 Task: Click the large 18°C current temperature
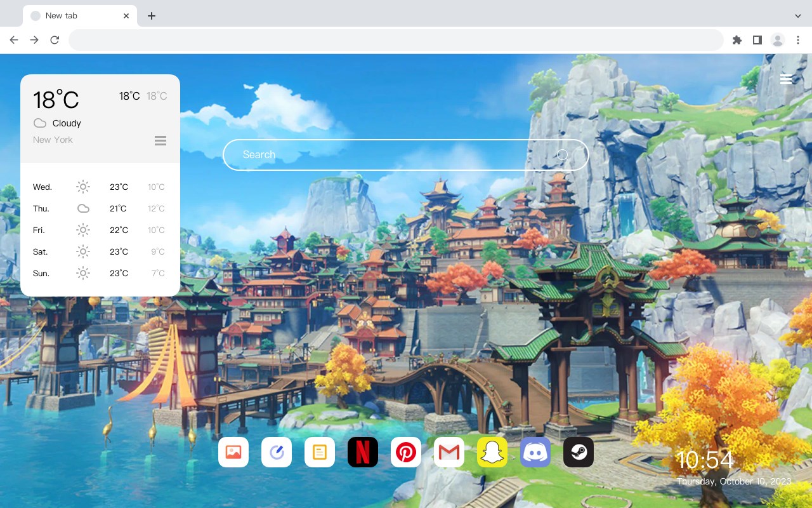(x=56, y=100)
